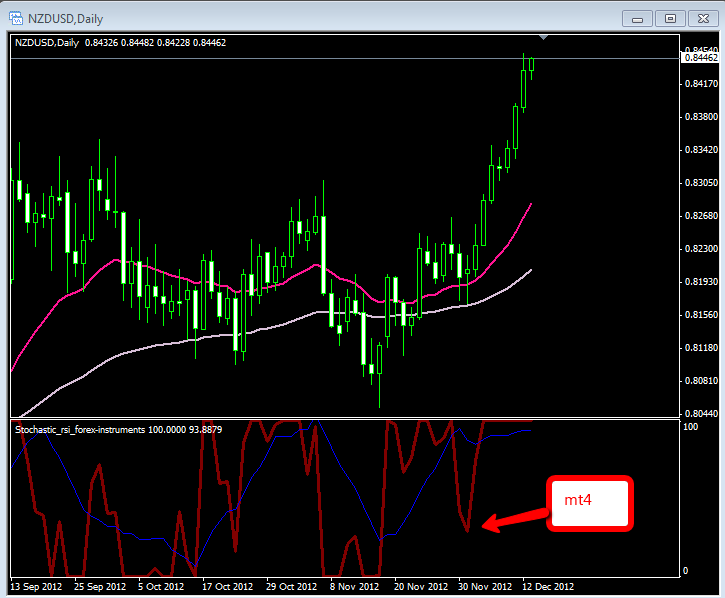725x598 pixels.
Task: Click the 25 Sep 2012 date label
Action: pos(100,586)
